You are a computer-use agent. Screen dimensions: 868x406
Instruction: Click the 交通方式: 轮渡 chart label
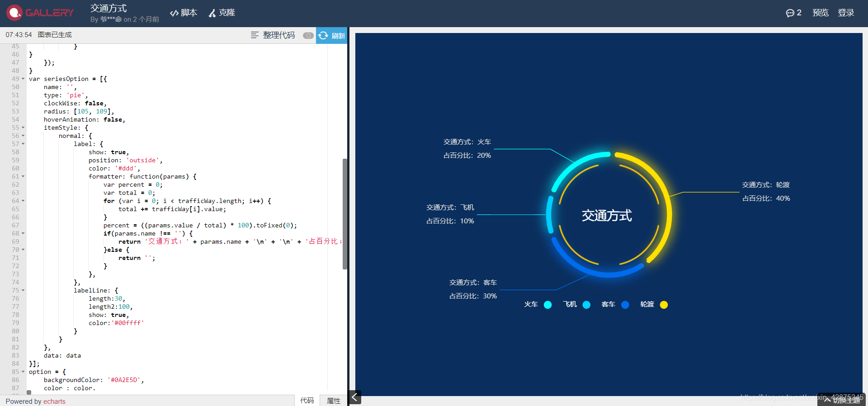coord(766,184)
